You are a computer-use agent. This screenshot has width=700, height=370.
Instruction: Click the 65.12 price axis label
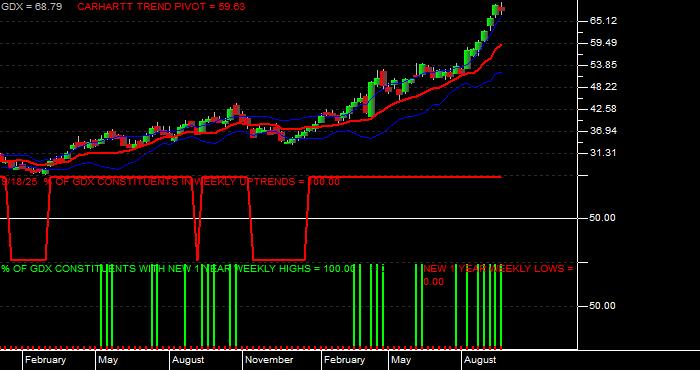click(603, 21)
